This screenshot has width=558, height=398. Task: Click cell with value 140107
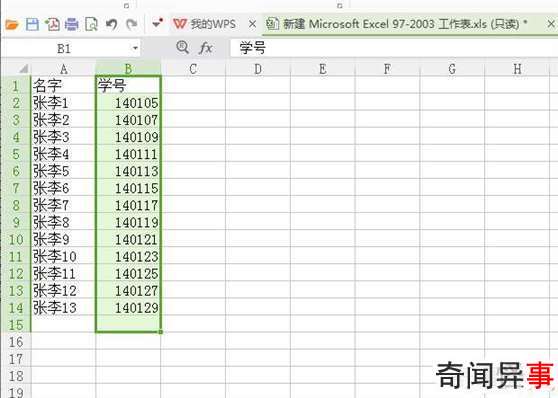point(128,120)
